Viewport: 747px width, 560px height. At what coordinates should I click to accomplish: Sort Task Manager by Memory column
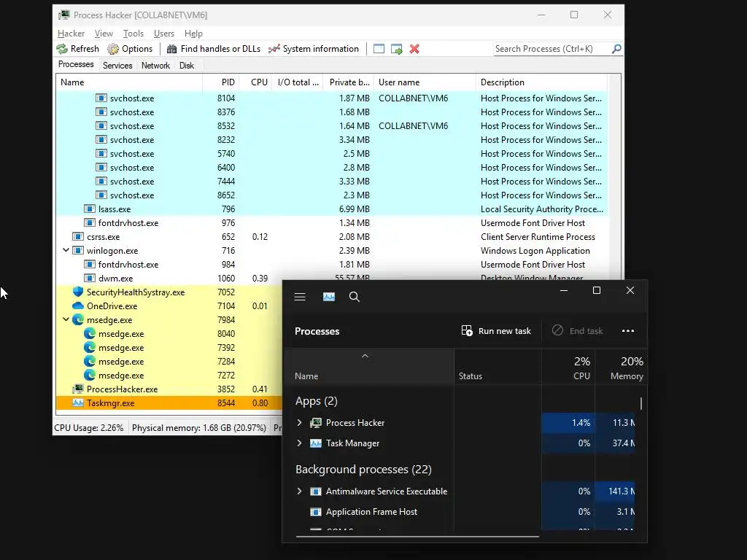pos(621,367)
